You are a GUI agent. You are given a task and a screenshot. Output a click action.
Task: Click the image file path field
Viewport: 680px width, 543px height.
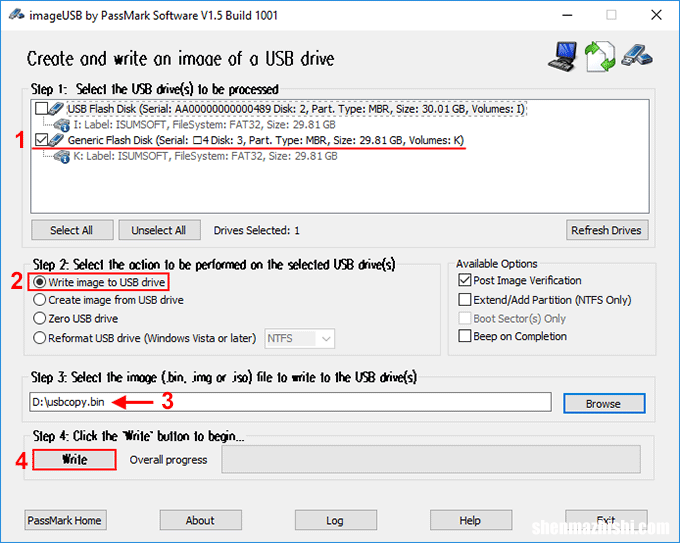(291, 402)
